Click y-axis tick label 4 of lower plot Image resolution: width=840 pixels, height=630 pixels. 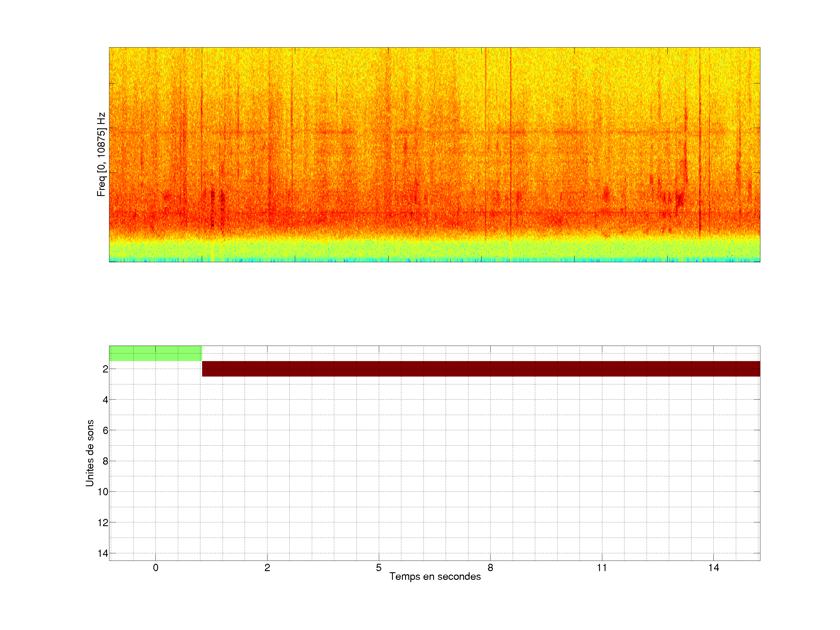[105, 400]
